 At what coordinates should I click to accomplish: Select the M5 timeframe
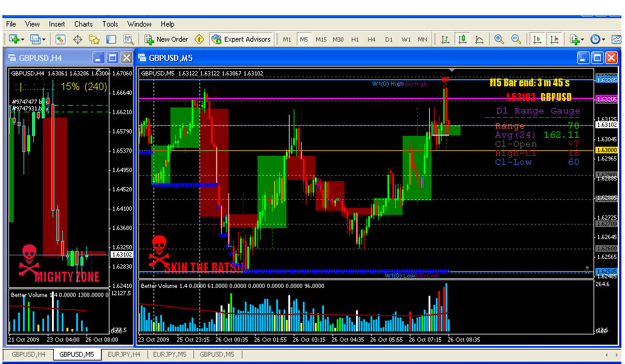[304, 39]
